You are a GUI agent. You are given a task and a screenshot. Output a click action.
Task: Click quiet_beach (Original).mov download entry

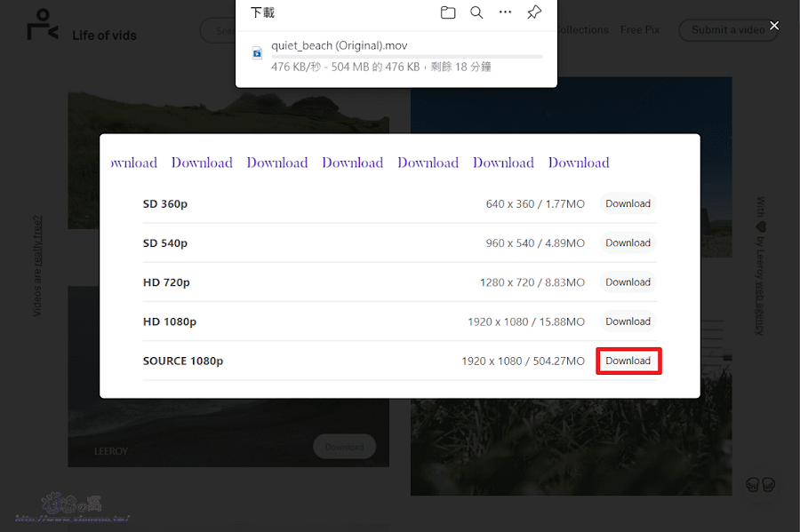396,56
